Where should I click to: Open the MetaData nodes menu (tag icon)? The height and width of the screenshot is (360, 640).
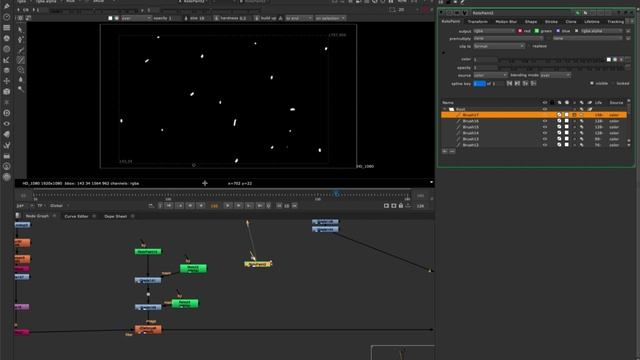[7, 134]
